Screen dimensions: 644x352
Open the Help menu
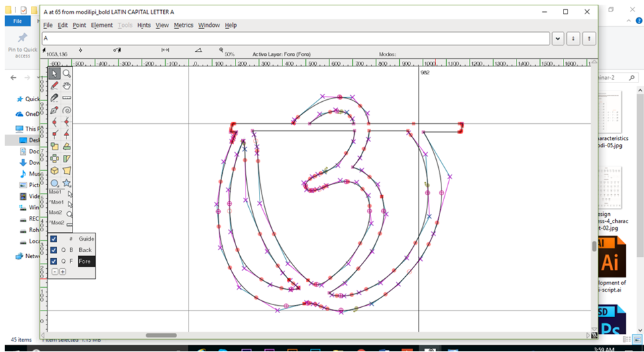(231, 25)
